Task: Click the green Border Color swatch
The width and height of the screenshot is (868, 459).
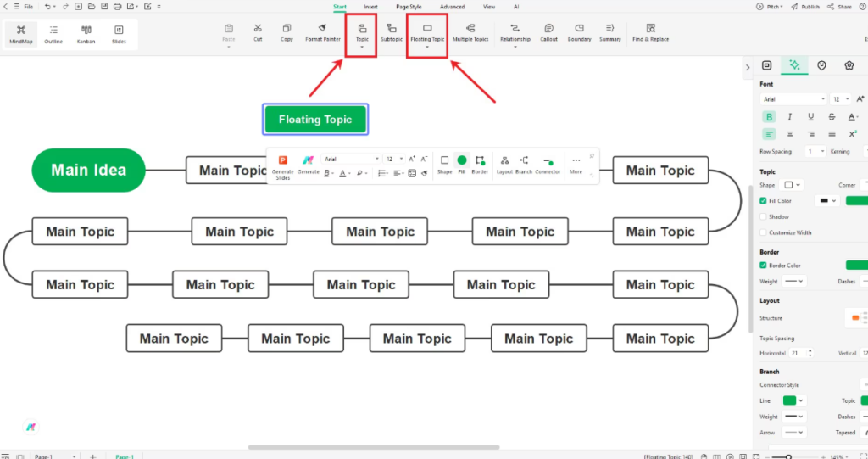Action: (856, 266)
